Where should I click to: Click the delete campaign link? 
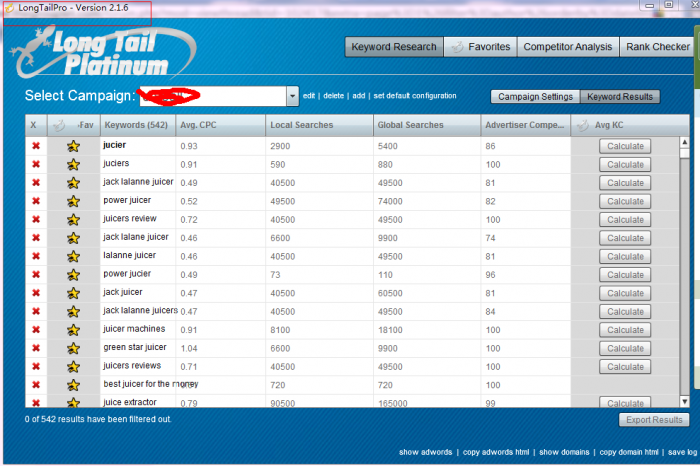(x=333, y=96)
